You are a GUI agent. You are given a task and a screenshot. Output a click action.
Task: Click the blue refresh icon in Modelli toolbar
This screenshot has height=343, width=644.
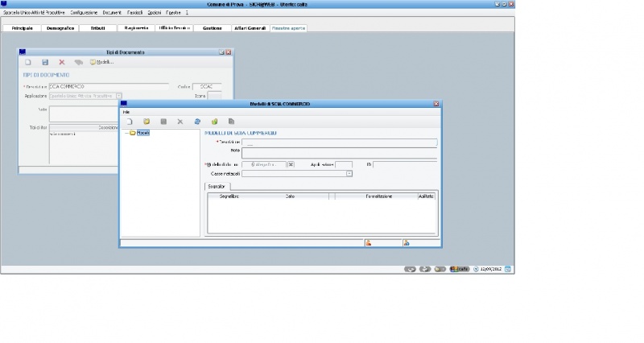pyautogui.click(x=197, y=122)
